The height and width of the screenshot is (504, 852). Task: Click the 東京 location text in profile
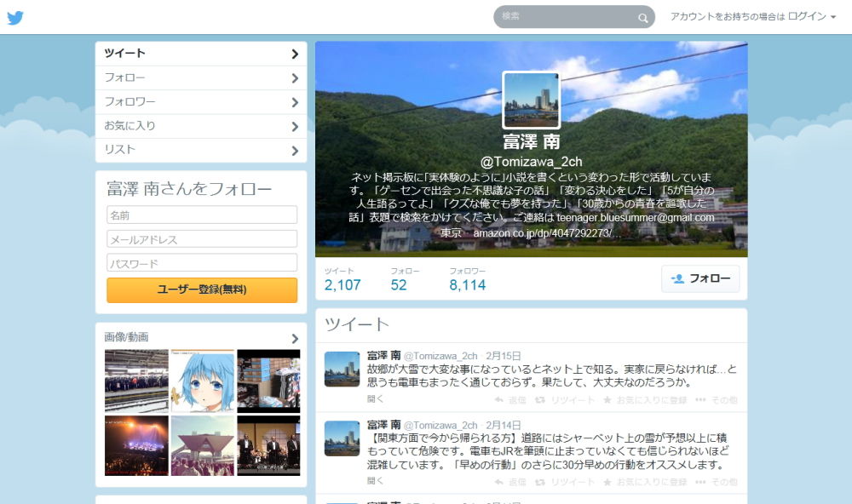[451, 233]
